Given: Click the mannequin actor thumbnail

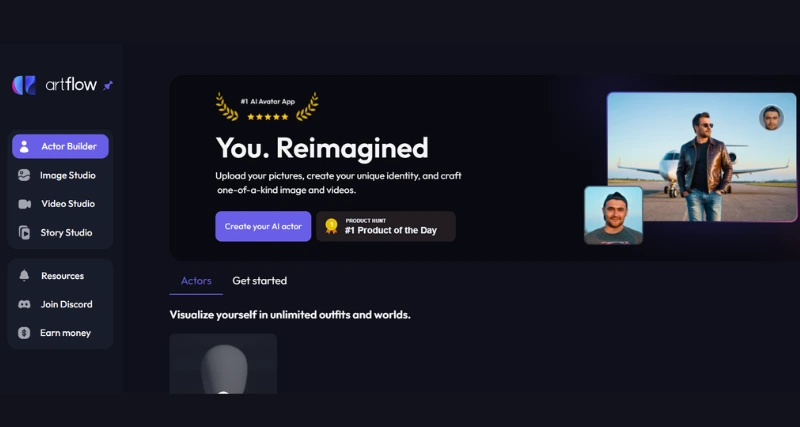Looking at the screenshot, I should [x=223, y=364].
